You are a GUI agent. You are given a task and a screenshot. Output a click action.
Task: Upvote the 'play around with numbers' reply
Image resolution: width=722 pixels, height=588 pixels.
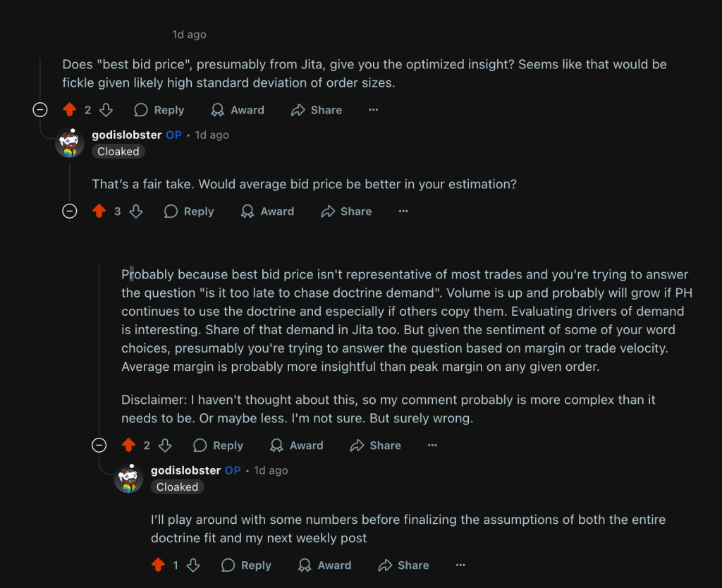158,565
